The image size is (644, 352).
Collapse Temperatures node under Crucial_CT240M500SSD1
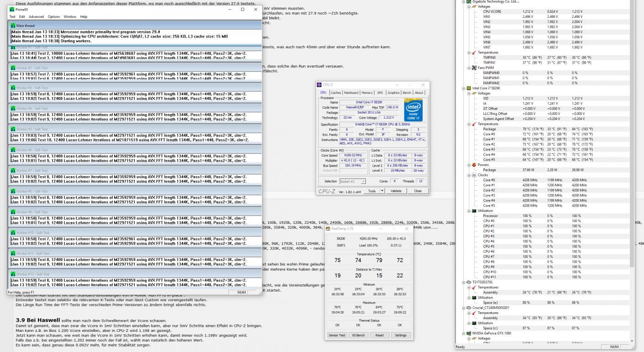coord(469,313)
